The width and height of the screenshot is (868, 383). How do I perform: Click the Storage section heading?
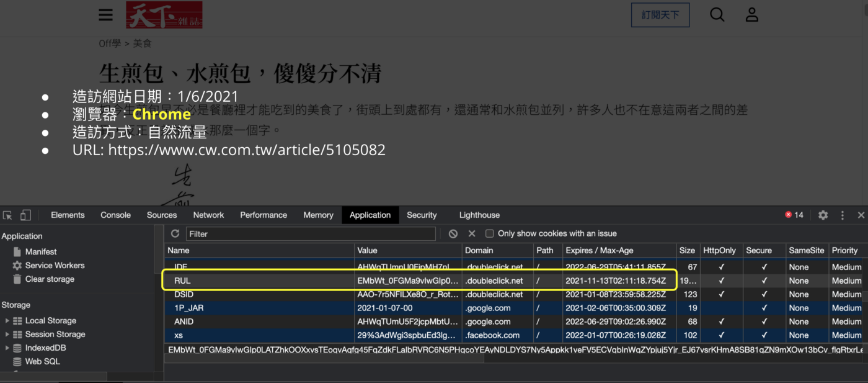click(16, 305)
